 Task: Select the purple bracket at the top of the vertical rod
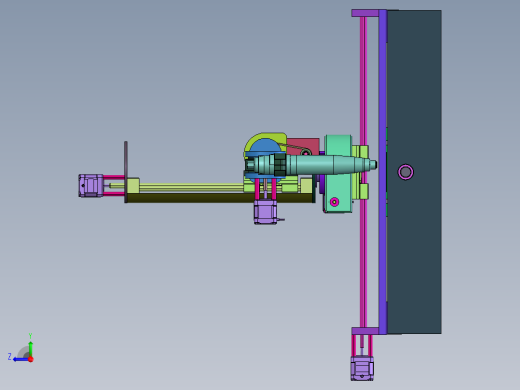tap(365, 13)
